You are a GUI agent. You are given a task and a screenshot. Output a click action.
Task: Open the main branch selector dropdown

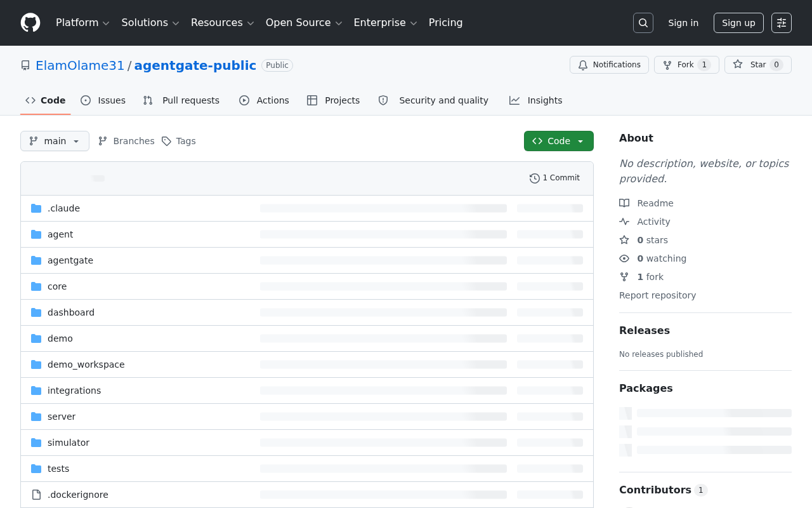point(55,141)
